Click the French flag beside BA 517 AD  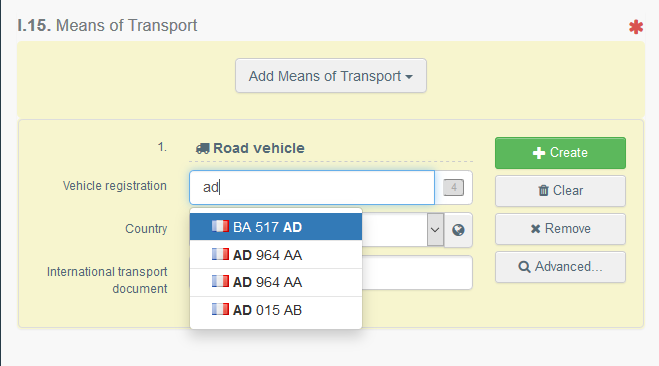coord(220,226)
